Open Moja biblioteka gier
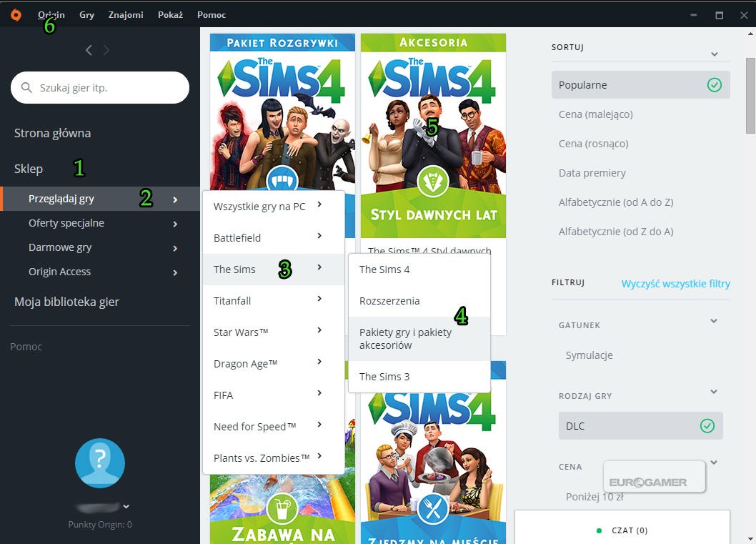Screen dimensions: 756x544 tap(66, 302)
